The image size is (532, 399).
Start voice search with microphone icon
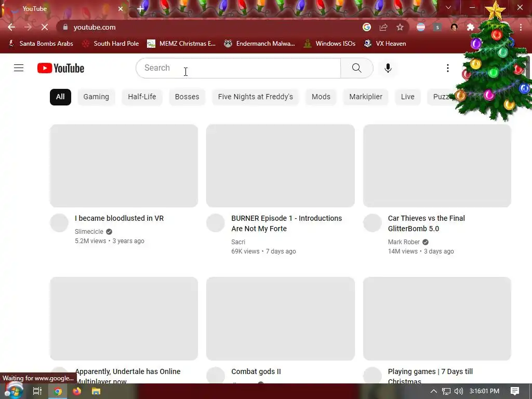pyautogui.click(x=388, y=68)
